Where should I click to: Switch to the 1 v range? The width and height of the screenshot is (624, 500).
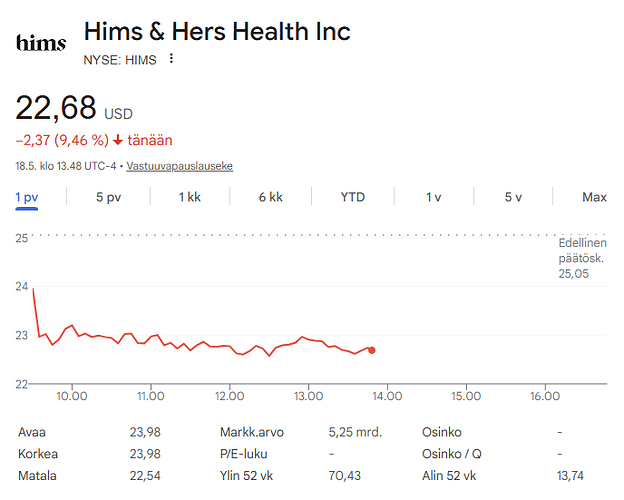433,197
